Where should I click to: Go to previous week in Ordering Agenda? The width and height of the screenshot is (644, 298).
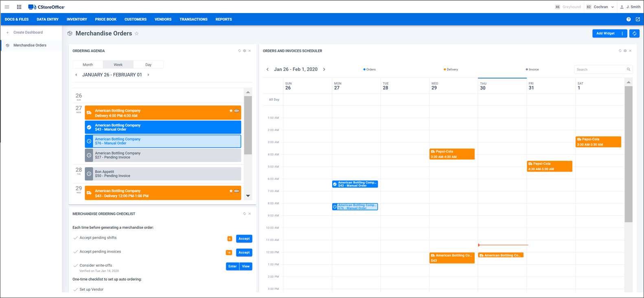click(x=76, y=75)
